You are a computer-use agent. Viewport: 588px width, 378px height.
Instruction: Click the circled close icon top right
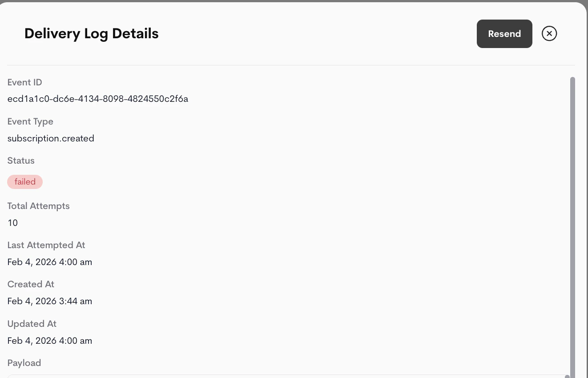549,33
